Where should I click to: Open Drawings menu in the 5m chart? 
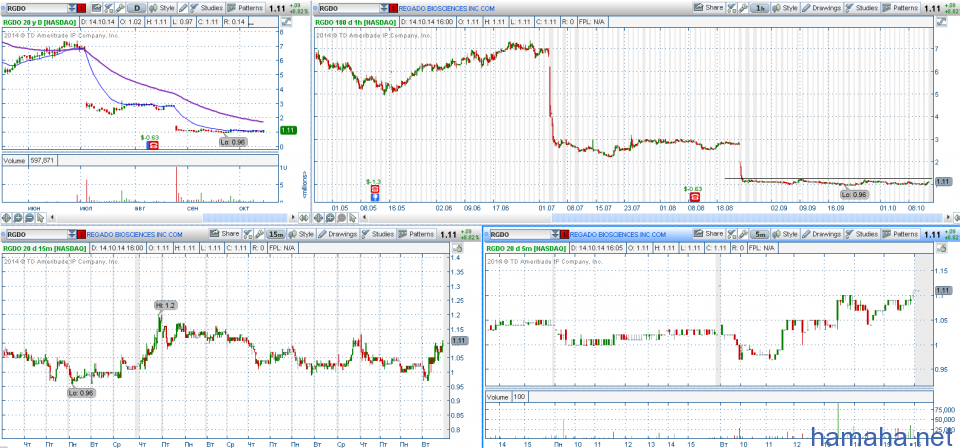(x=821, y=234)
